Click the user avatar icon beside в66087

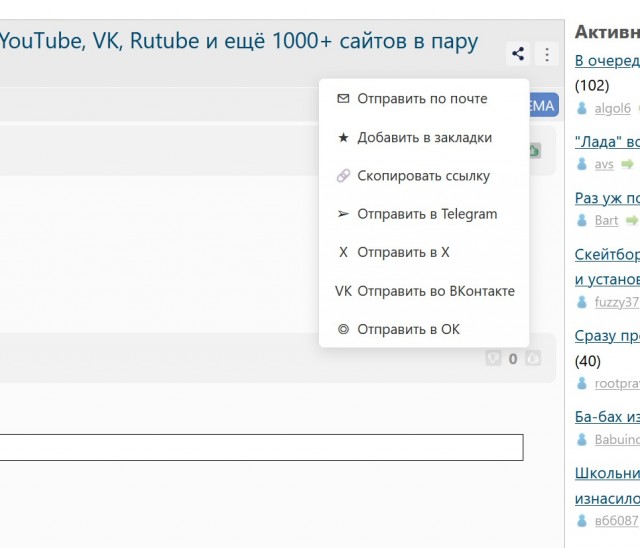pos(582,521)
